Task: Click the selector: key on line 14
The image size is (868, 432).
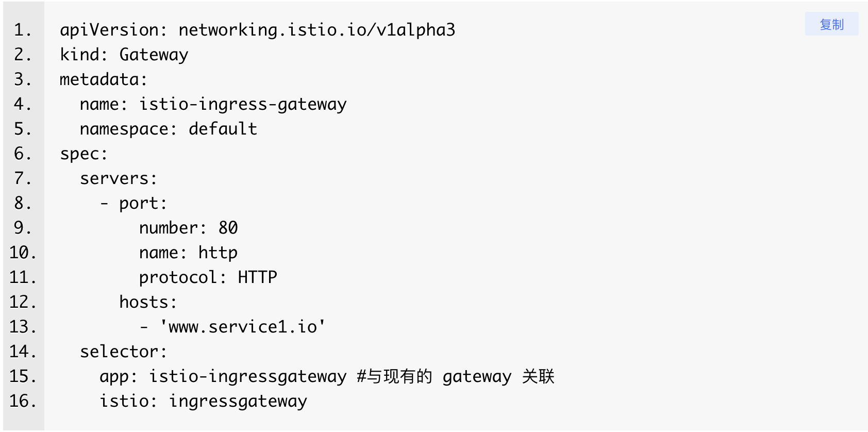Action: (x=124, y=352)
